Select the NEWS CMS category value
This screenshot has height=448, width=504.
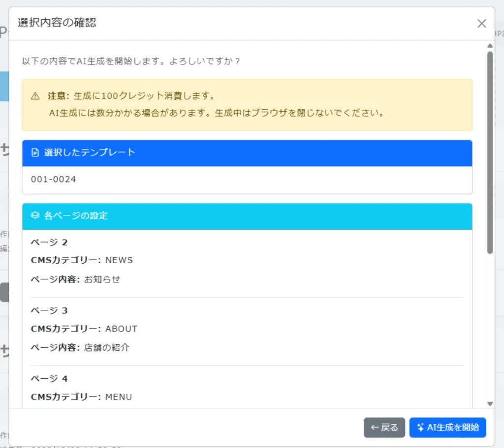(x=119, y=260)
